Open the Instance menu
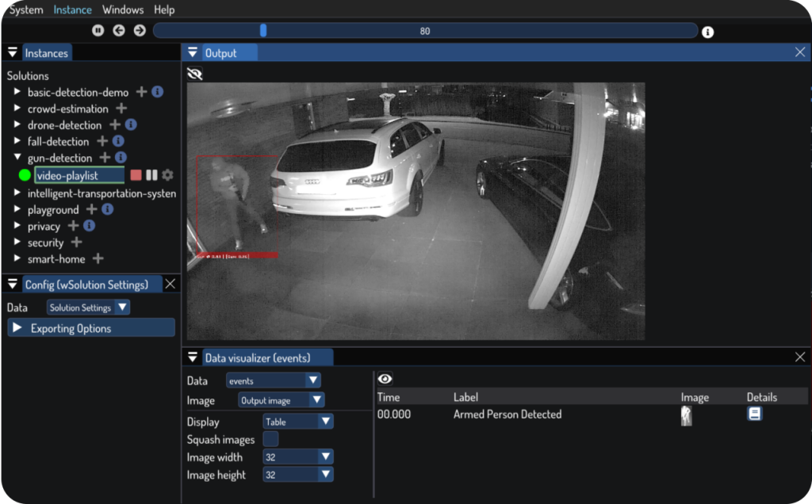812x504 pixels. point(72,10)
